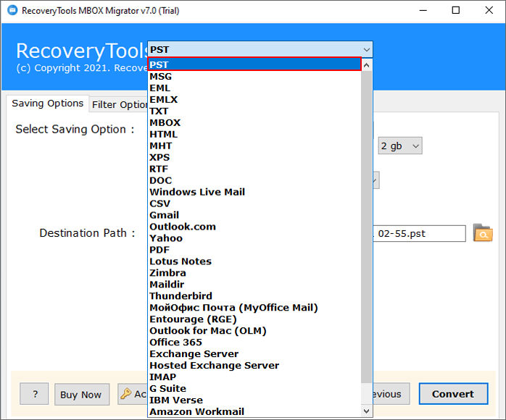Click the destination path field ending 02-55.pst
The height and width of the screenshot is (420, 506).
click(x=419, y=233)
